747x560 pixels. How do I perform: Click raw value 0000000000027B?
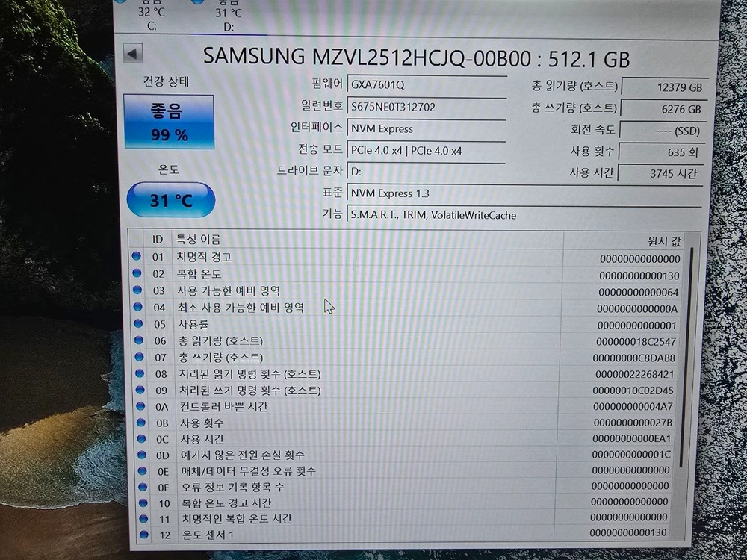click(x=633, y=423)
